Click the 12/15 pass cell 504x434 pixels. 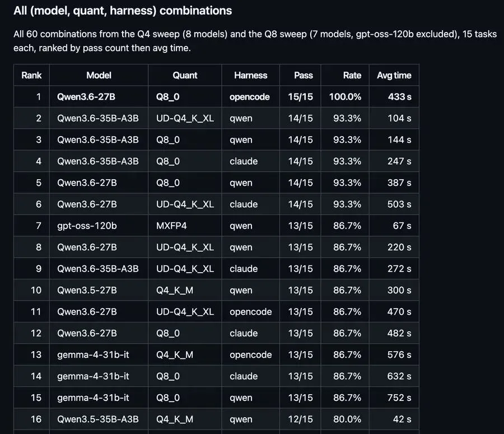300,419
